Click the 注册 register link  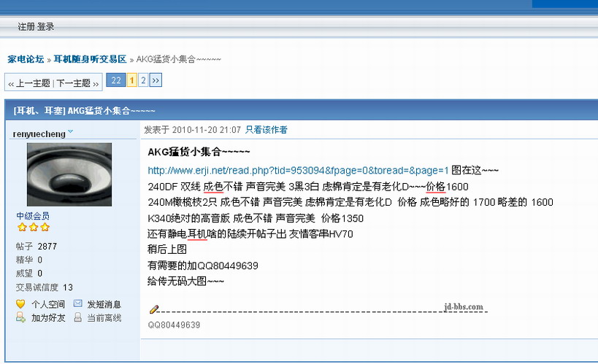pyautogui.click(x=26, y=27)
